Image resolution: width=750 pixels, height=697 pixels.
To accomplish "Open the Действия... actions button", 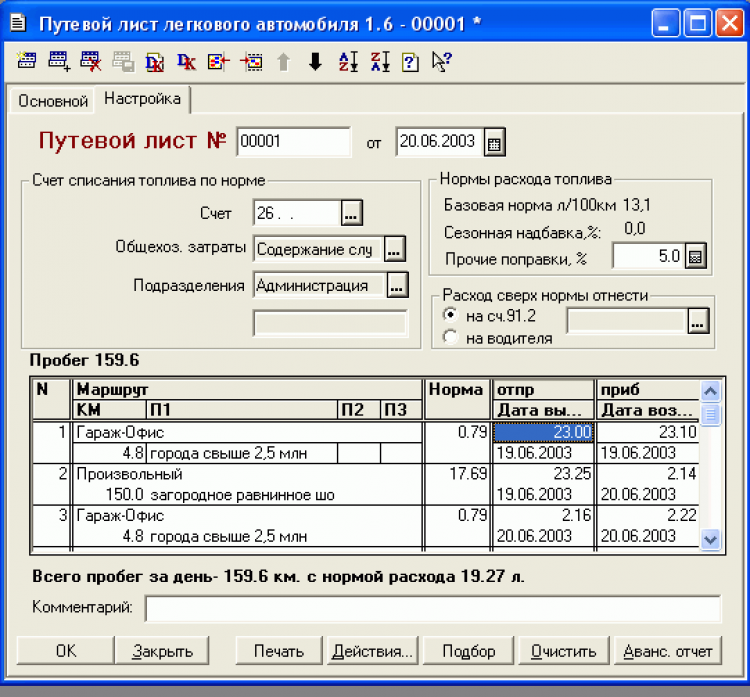I will click(x=372, y=651).
